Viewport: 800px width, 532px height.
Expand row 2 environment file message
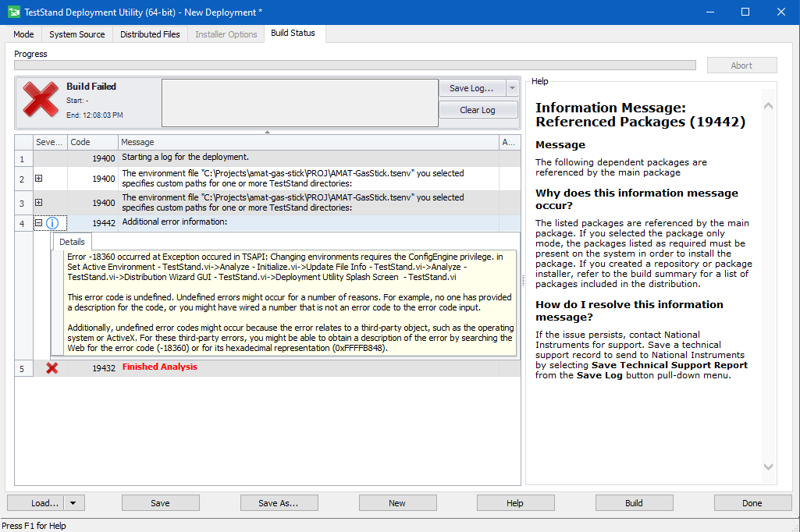38,178
